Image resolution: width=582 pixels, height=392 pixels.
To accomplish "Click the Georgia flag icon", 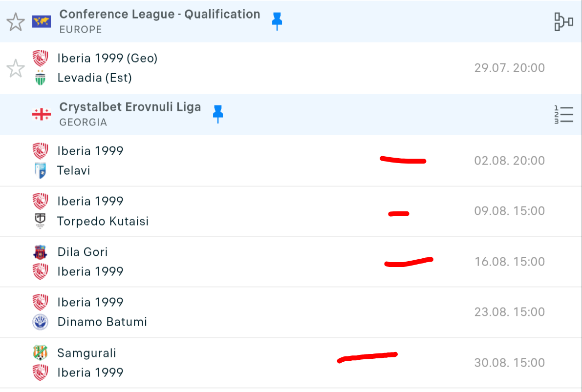I will tap(42, 114).
